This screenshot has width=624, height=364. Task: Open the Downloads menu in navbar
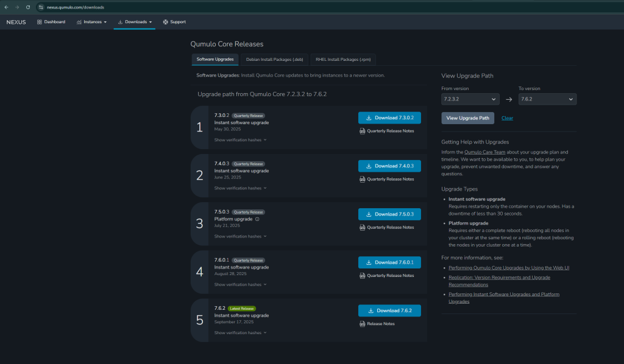[135, 22]
